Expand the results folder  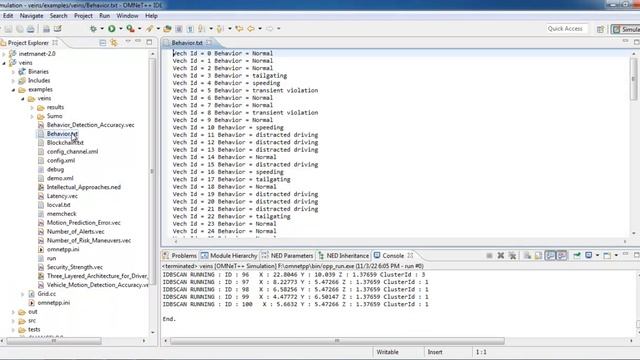[32, 107]
